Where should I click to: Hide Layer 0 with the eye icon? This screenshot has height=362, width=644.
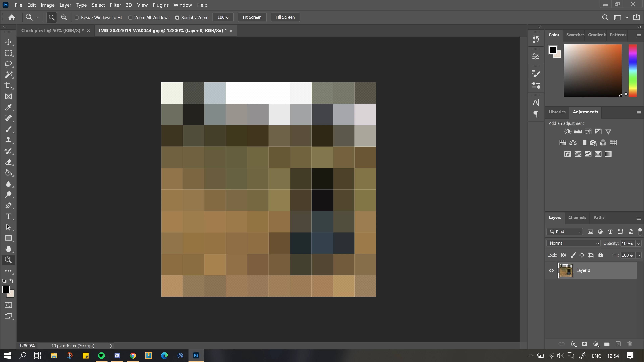(x=551, y=270)
